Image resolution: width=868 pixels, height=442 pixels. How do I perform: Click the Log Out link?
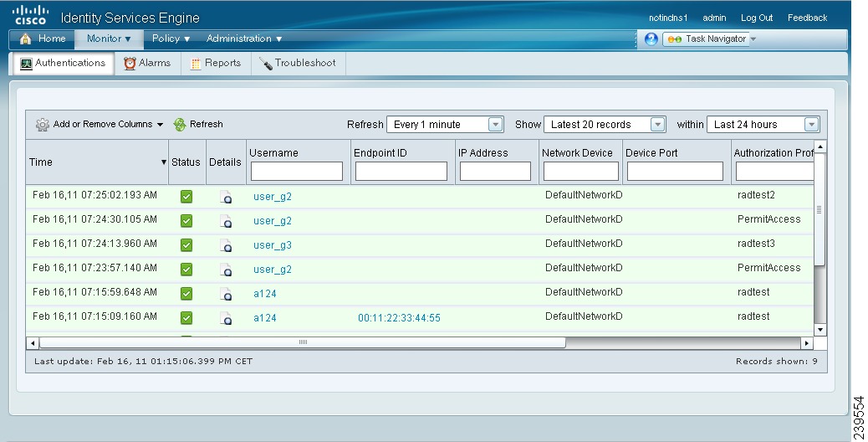coord(757,18)
